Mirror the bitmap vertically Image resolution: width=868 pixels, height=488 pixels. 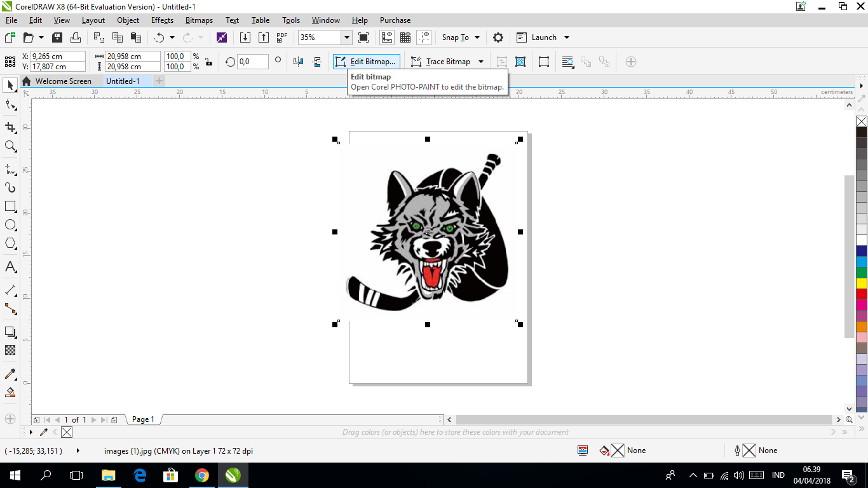click(x=316, y=62)
